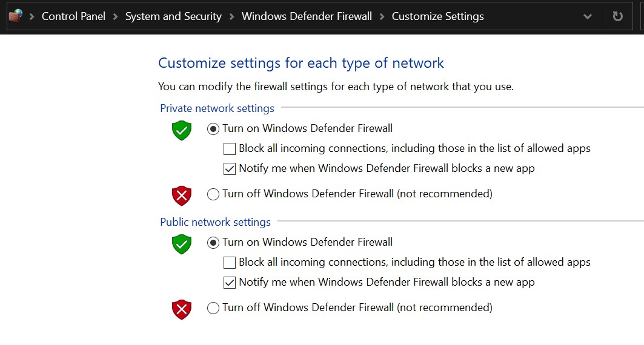This screenshot has height=345, width=644.
Task: Expand the chevron after Control Panel breadcrumb
Action: pos(115,16)
